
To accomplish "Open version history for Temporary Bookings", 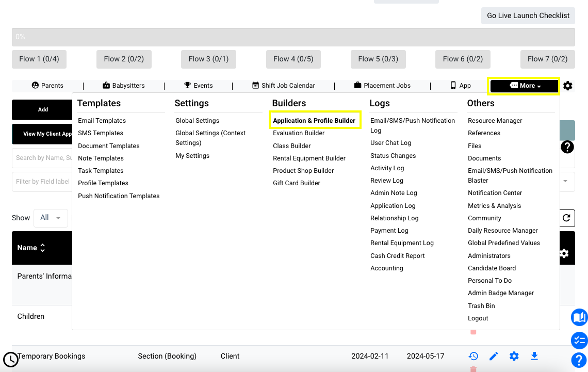I will [x=473, y=356].
